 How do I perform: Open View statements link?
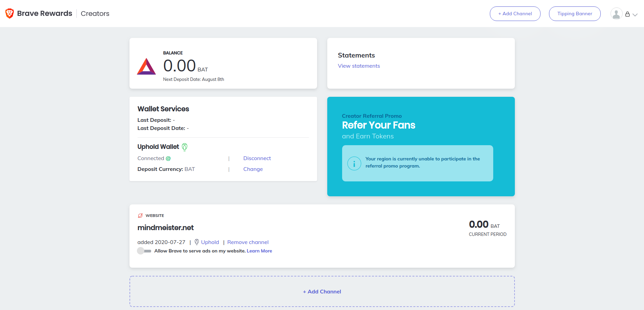pos(359,66)
